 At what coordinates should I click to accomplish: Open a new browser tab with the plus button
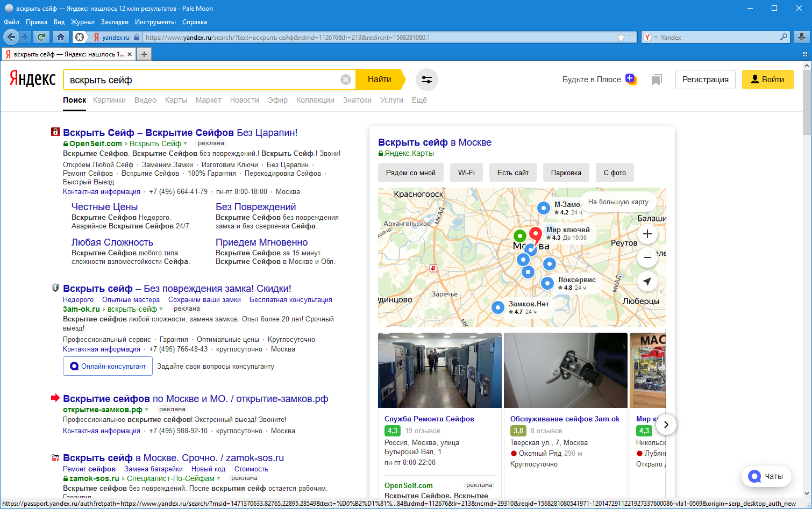point(144,54)
